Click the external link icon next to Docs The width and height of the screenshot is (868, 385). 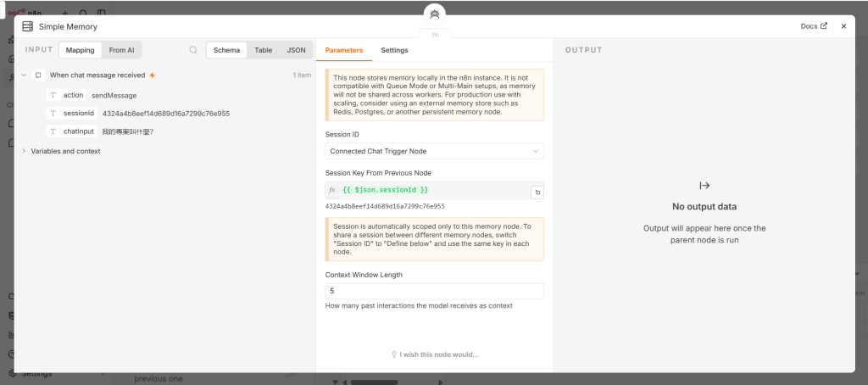[x=824, y=26]
